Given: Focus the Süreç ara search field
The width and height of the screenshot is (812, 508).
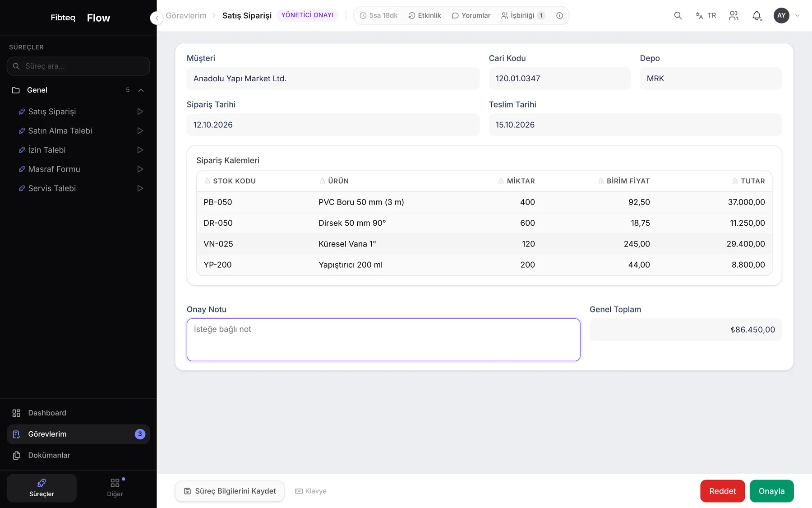Looking at the screenshot, I should click(x=78, y=66).
